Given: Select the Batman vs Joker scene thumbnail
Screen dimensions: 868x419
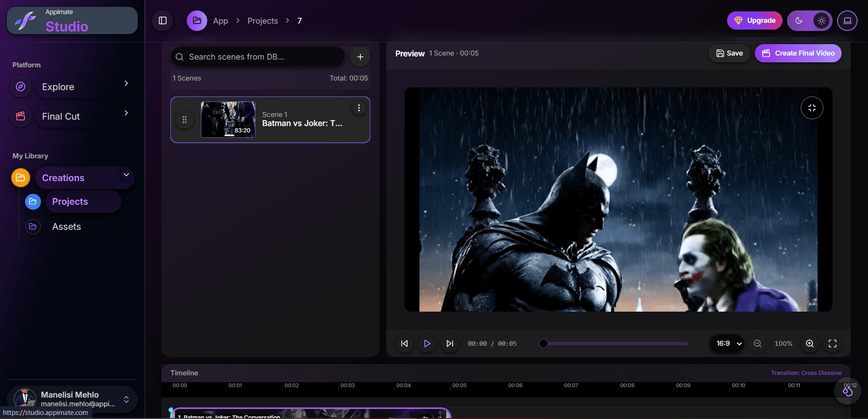Looking at the screenshot, I should tap(228, 120).
